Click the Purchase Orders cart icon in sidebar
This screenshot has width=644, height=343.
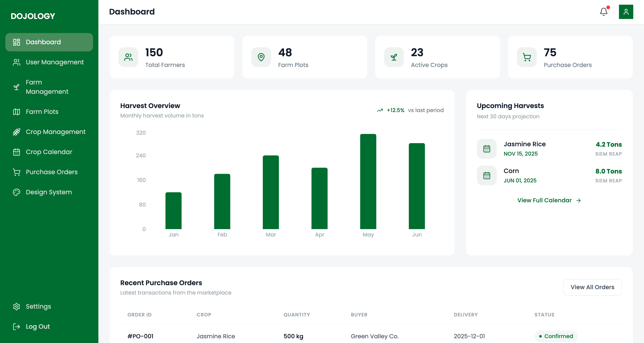(17, 172)
